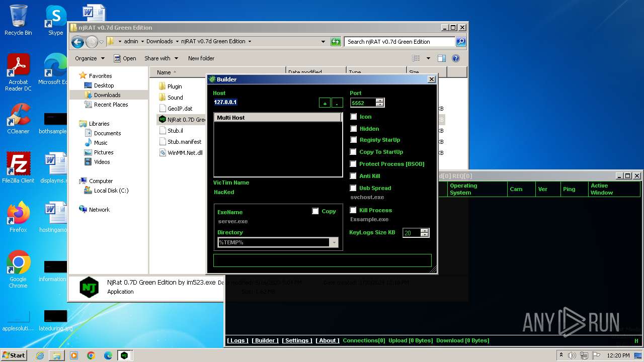Enable the Icon checkbox in Builder
Screen dimensions: 644x362
[354, 117]
